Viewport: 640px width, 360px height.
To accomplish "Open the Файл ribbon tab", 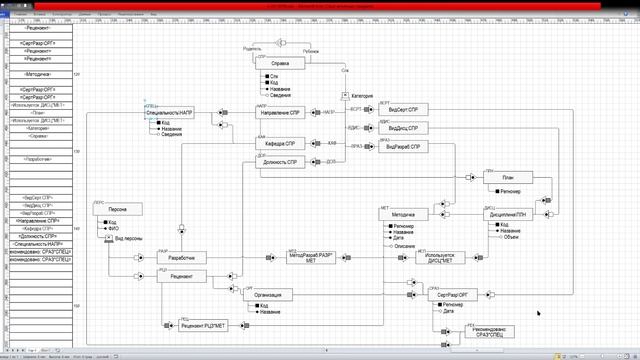I will point(4,14).
